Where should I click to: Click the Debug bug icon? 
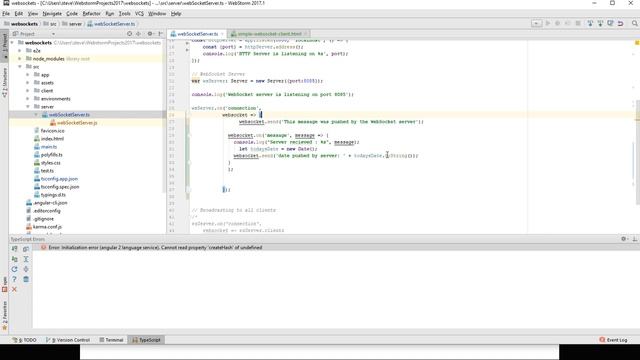(558, 24)
